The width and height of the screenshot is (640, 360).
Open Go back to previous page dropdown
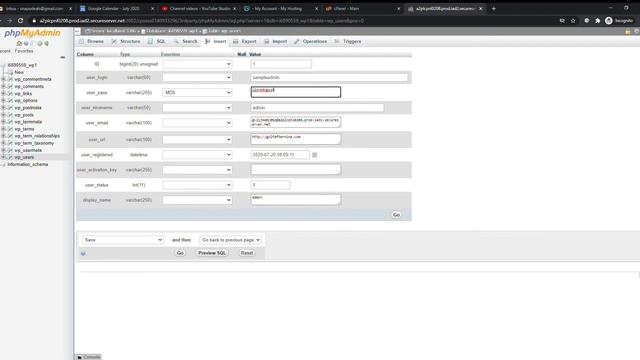(231, 240)
